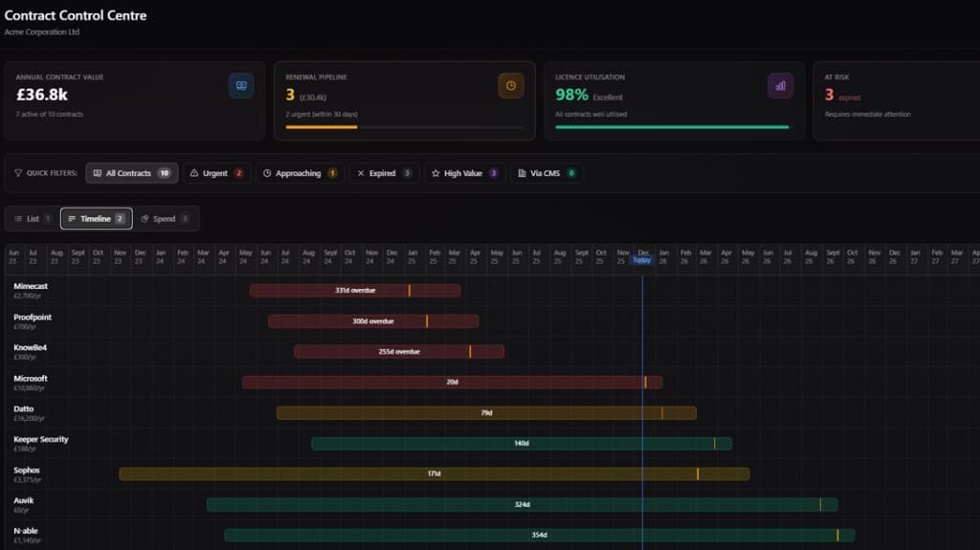Click the N-able contract name
The image size is (980, 550).
26,531
